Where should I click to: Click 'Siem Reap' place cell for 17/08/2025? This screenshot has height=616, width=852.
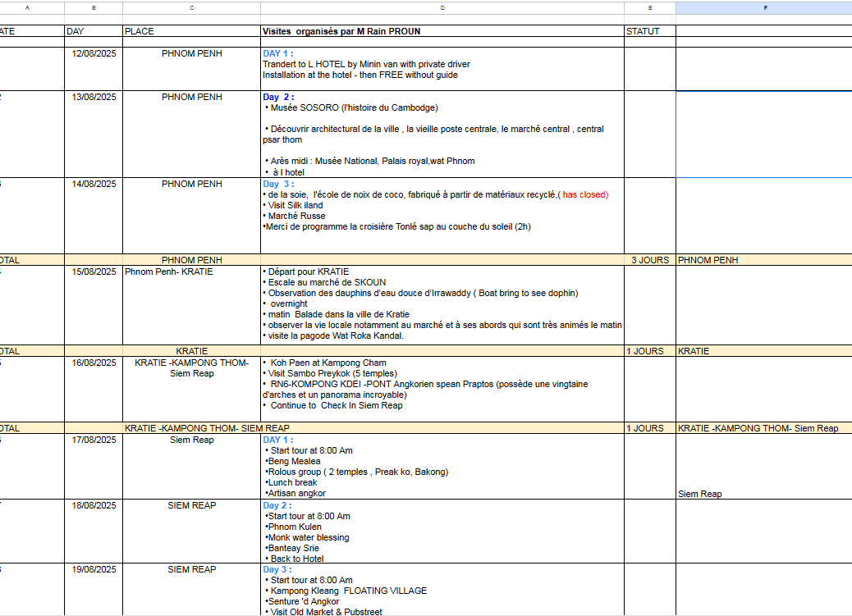tap(192, 467)
